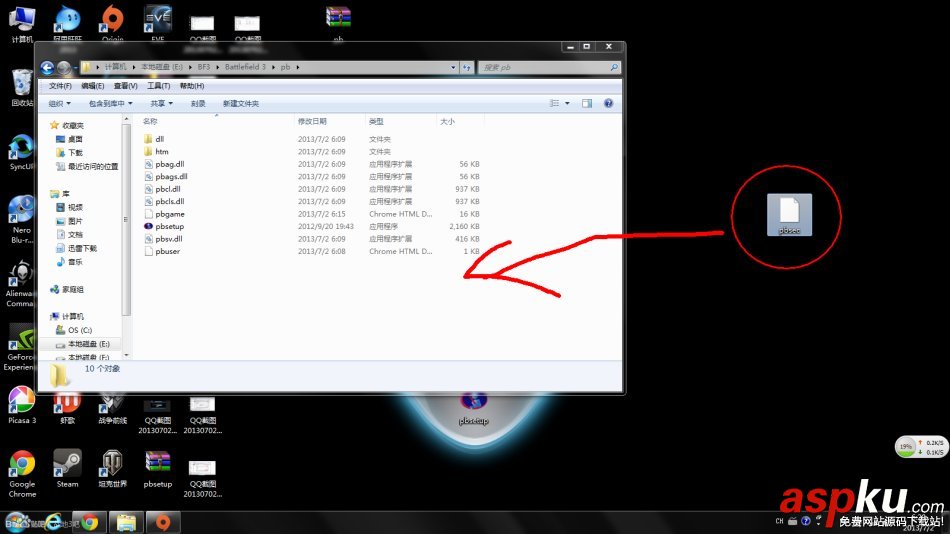Select the pbsv.dll file
950x534 pixels.
pyautogui.click(x=168, y=239)
